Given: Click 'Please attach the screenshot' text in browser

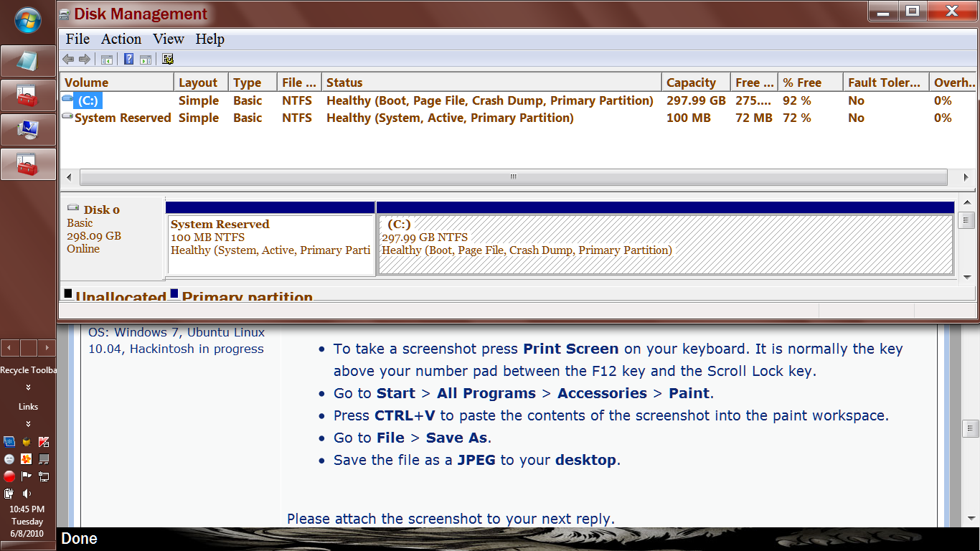Looking at the screenshot, I should (451, 519).
